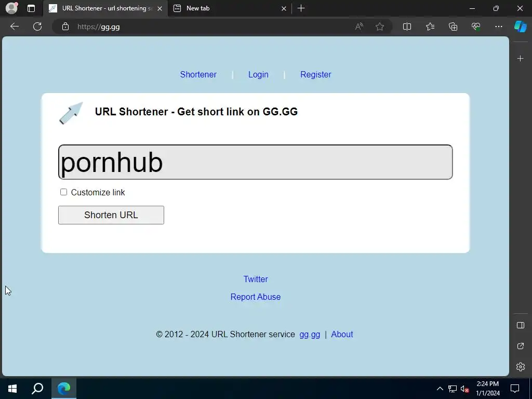
Task: Click the gg.gg footer link
Action: coord(310,335)
